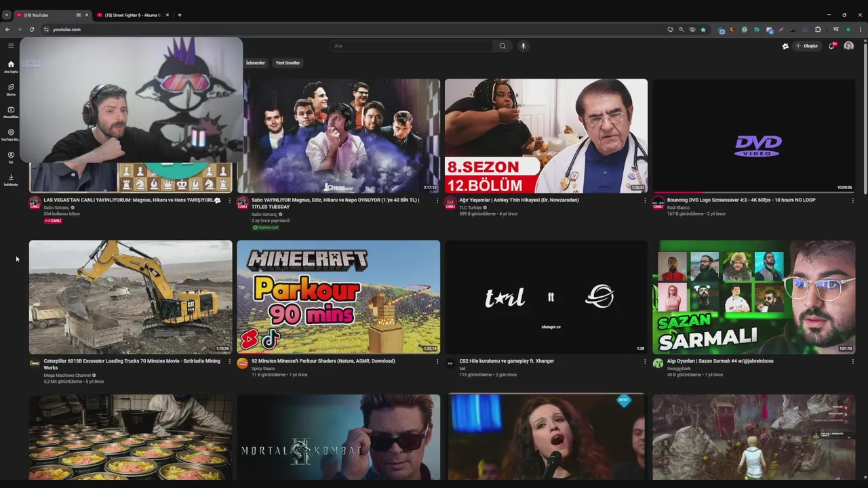This screenshot has height=488, width=868.
Task: Click the sparkle icon beside Oluştur
Action: click(x=785, y=46)
